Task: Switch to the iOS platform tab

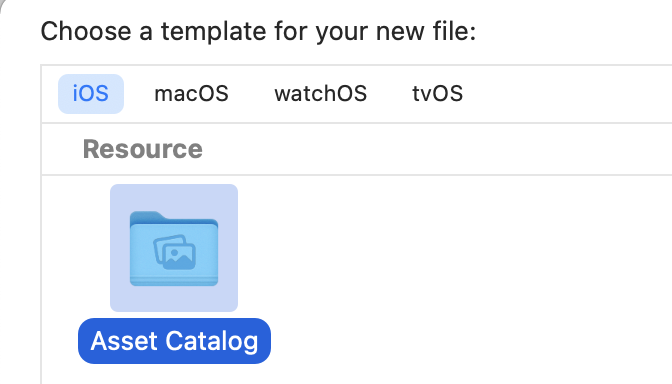Action: coord(91,94)
